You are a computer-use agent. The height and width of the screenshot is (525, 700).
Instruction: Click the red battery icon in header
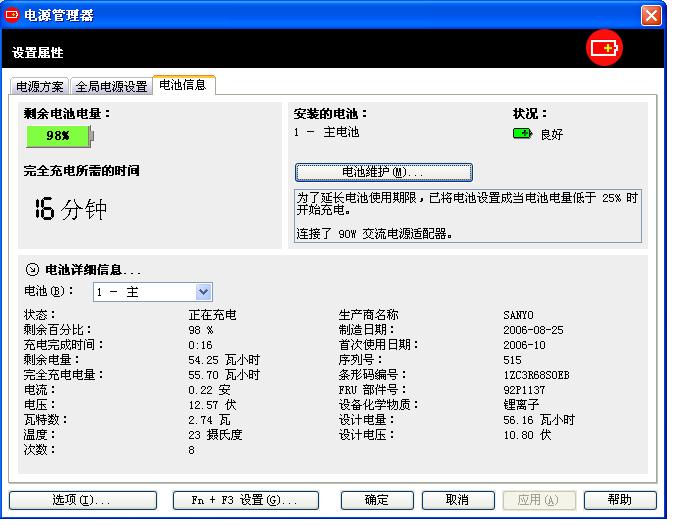pos(605,48)
